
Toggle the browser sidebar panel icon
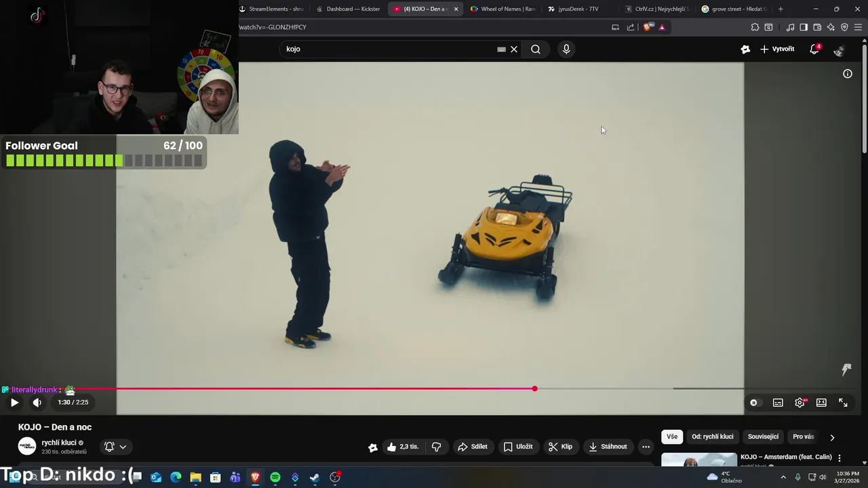point(804,27)
